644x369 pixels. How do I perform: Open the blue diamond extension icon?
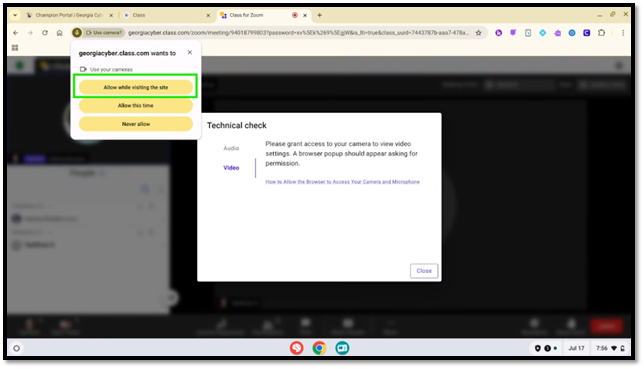pos(543,33)
